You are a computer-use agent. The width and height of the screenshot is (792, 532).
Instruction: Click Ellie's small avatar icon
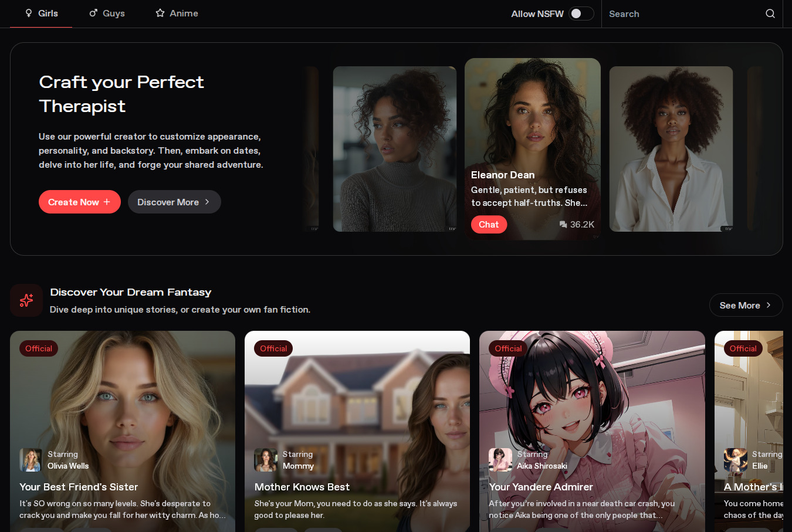coord(735,460)
